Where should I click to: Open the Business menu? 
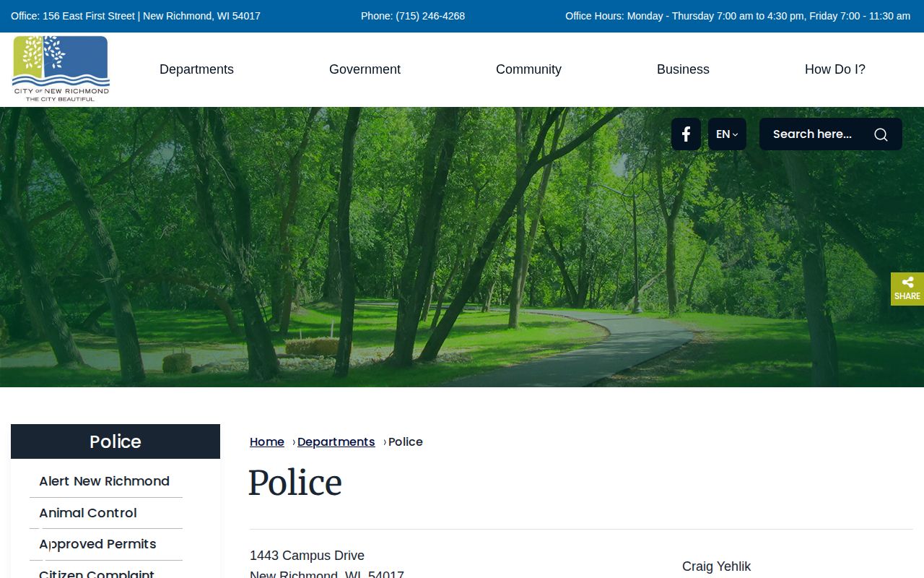683,69
